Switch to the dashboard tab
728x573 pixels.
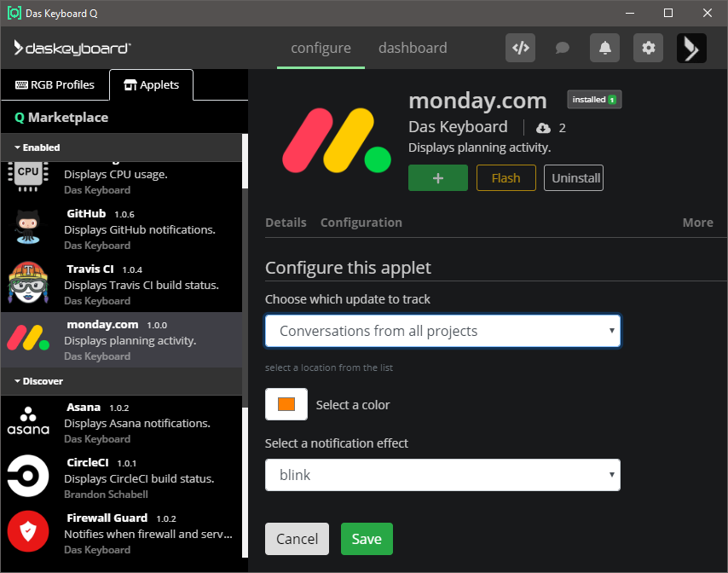click(x=413, y=48)
